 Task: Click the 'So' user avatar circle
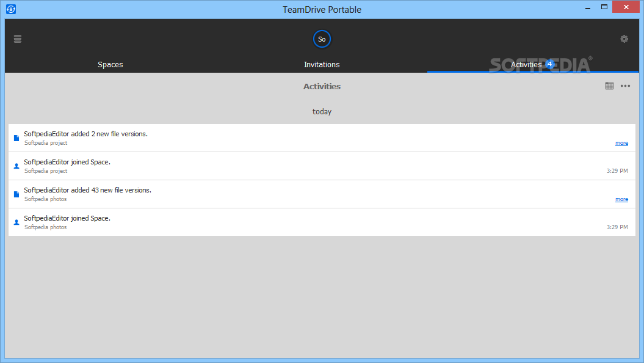point(322,39)
